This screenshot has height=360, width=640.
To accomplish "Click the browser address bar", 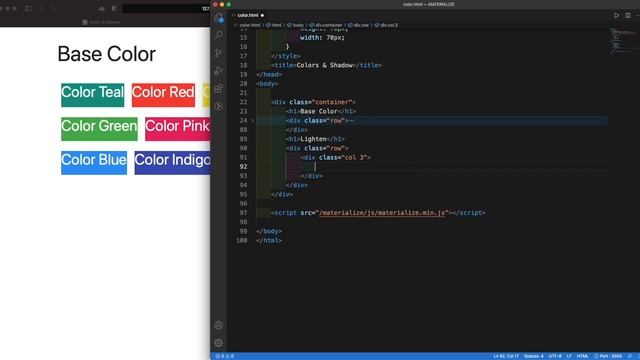I will (x=166, y=8).
